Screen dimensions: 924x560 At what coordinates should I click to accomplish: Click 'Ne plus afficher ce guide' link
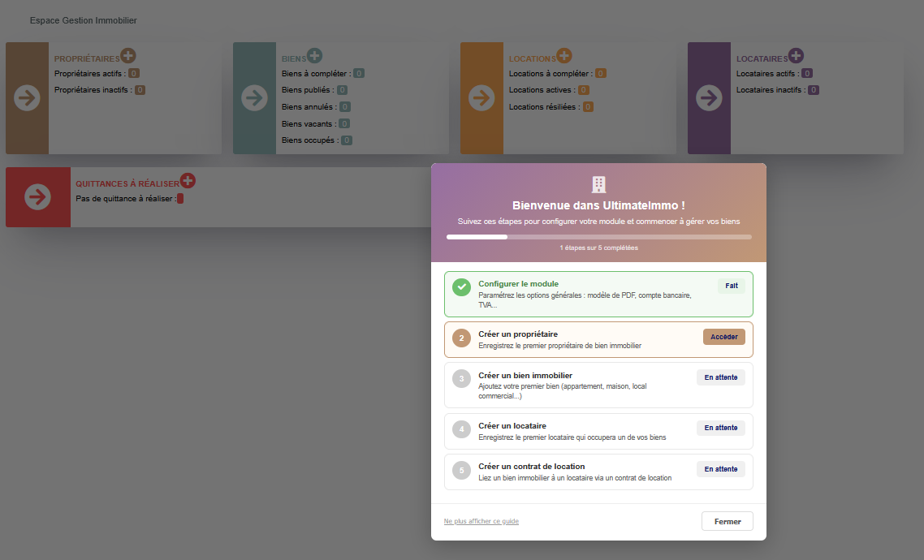[481, 521]
